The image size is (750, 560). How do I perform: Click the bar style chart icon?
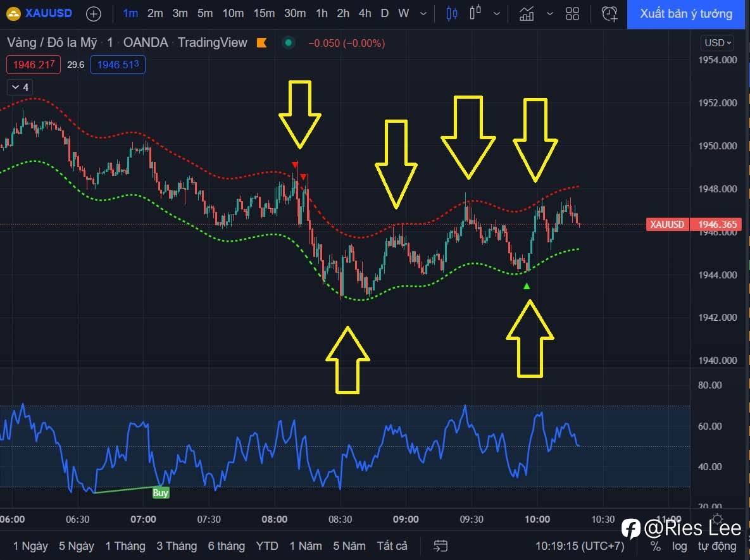click(x=475, y=13)
